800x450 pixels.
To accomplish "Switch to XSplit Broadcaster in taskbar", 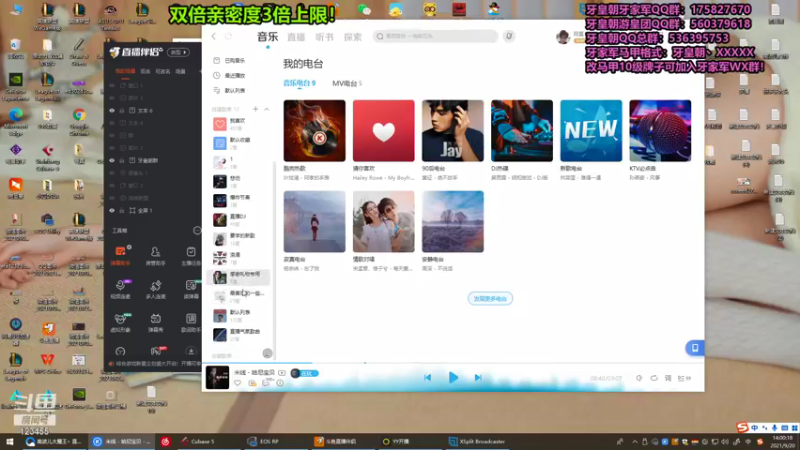I will (477, 441).
